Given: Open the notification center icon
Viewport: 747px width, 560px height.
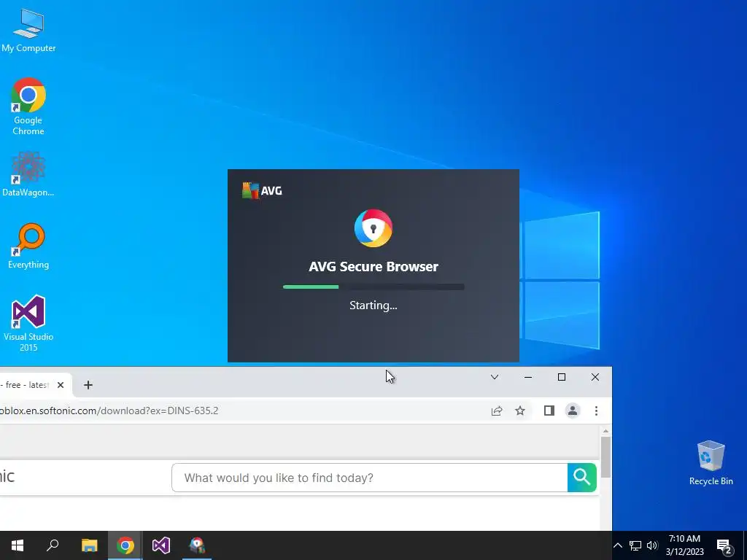Looking at the screenshot, I should (724, 546).
